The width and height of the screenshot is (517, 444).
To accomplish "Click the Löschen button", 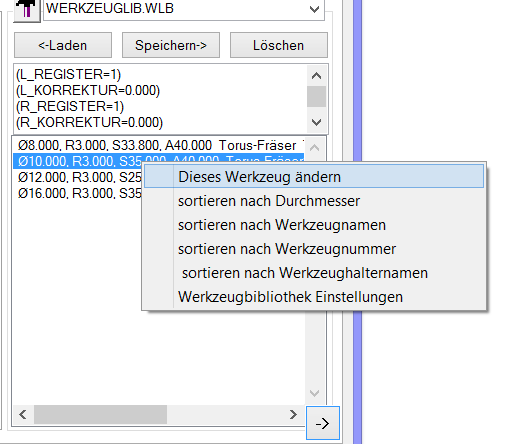I will 279,45.
